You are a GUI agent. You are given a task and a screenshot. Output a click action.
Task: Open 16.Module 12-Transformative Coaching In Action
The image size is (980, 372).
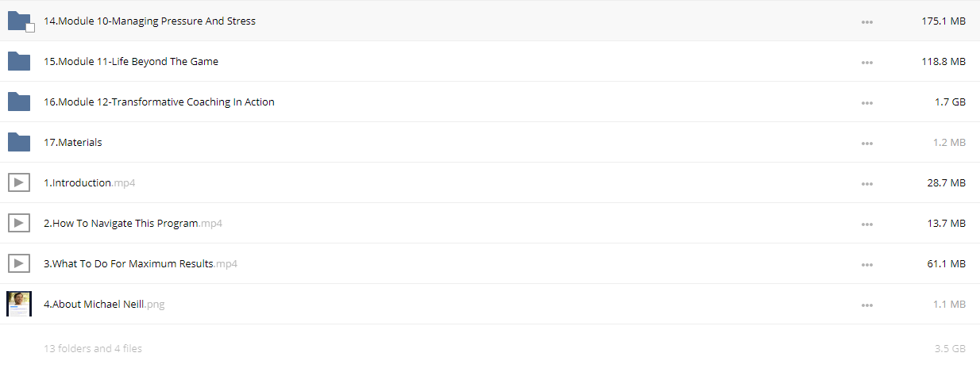(159, 102)
